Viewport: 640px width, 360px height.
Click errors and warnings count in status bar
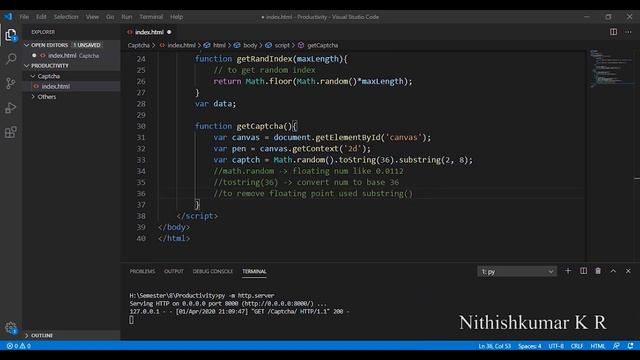click(x=19, y=346)
